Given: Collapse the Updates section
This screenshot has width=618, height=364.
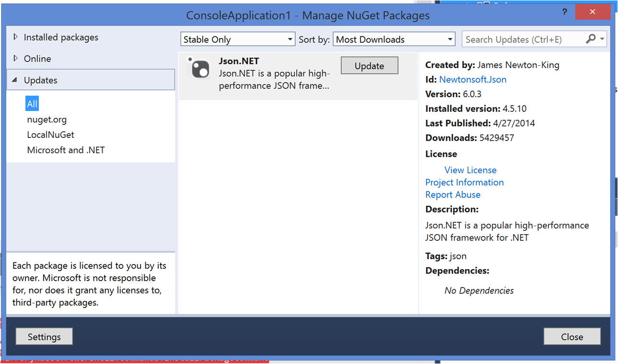Looking at the screenshot, I should point(14,80).
